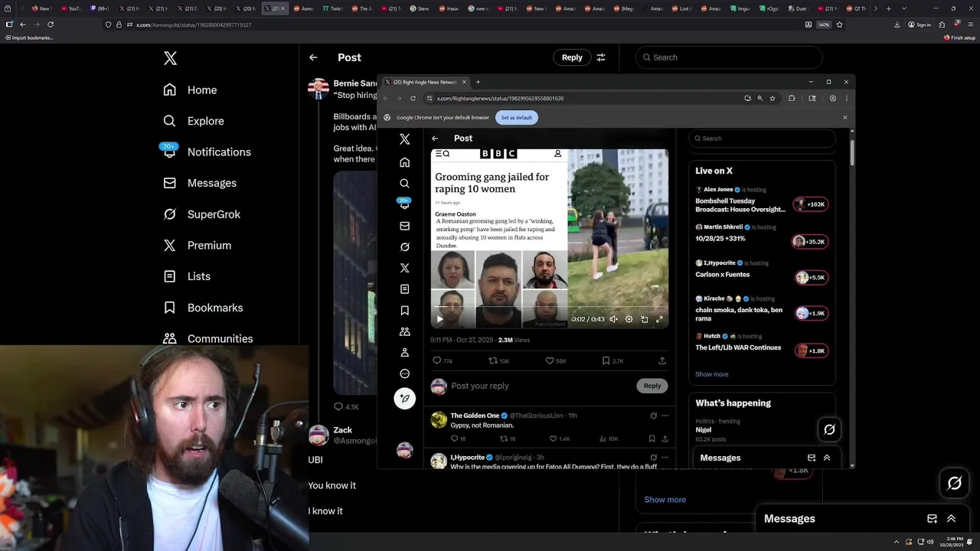Viewport: 980px width, 551px height.
Task: Click the gray Reply button beside Post your reply
Action: [x=652, y=386]
